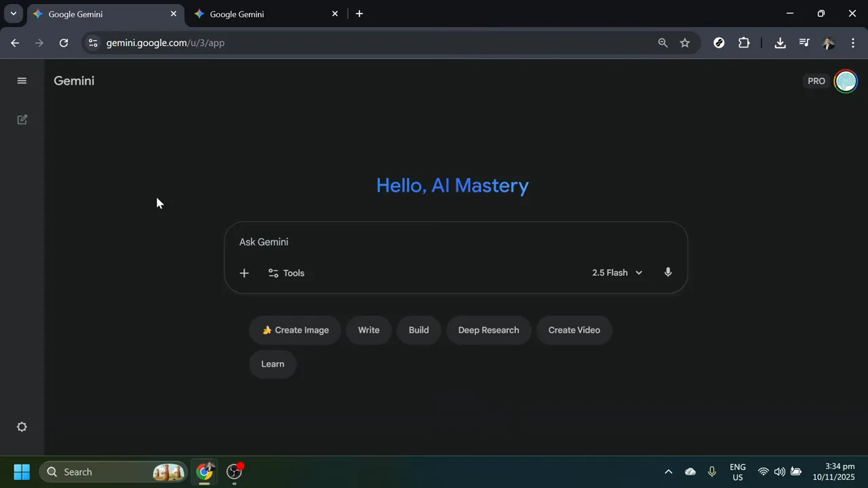Open the Gemini main menu hamburger
The width and height of the screenshot is (868, 488).
pyautogui.click(x=22, y=81)
